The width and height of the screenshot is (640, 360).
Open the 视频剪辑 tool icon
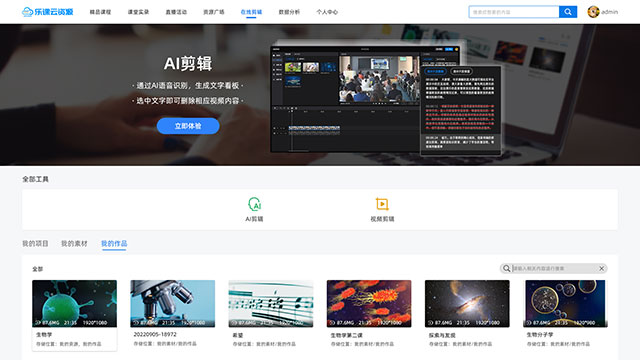[382, 204]
